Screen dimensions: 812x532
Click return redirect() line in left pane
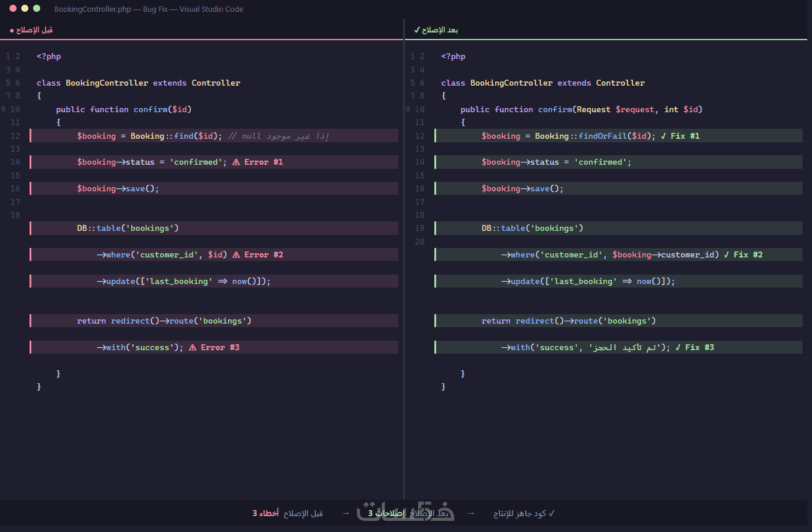(x=214, y=321)
